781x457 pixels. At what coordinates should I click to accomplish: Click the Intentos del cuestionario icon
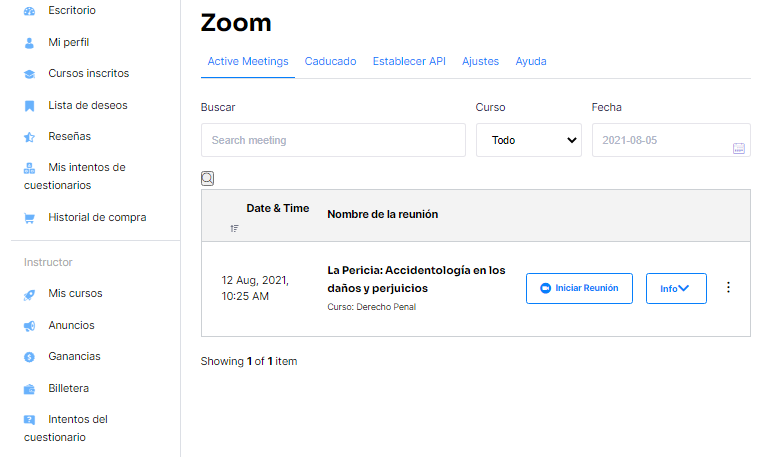[29, 420]
